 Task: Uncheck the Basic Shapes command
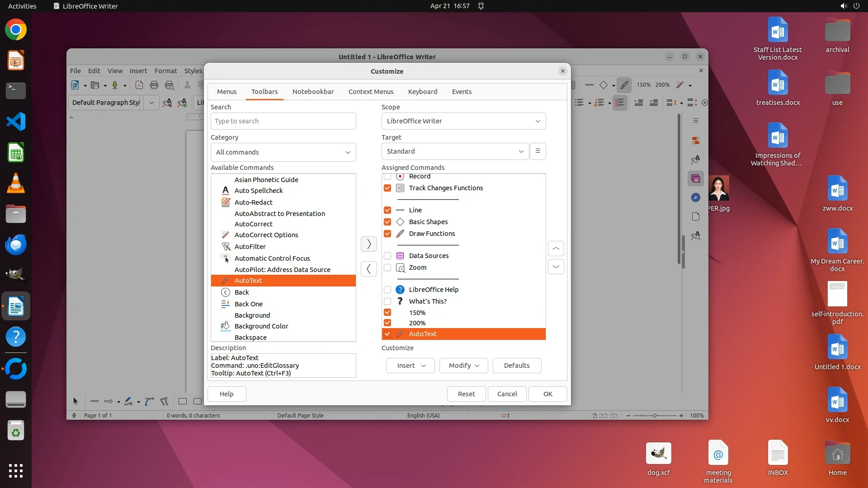387,222
